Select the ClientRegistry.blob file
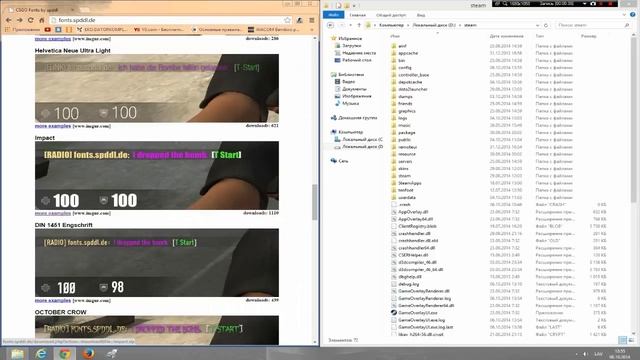The width and height of the screenshot is (640, 360). pyautogui.click(x=417, y=226)
